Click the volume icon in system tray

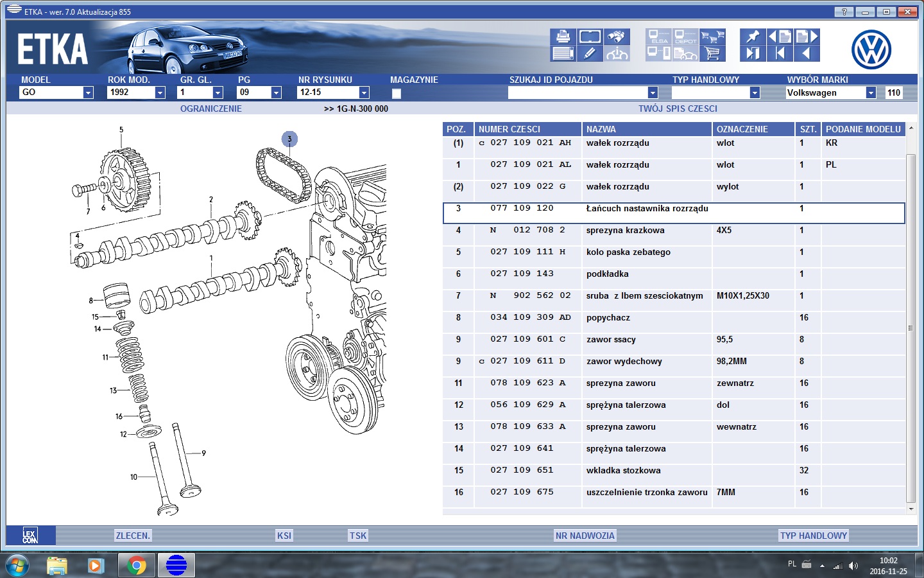click(853, 566)
